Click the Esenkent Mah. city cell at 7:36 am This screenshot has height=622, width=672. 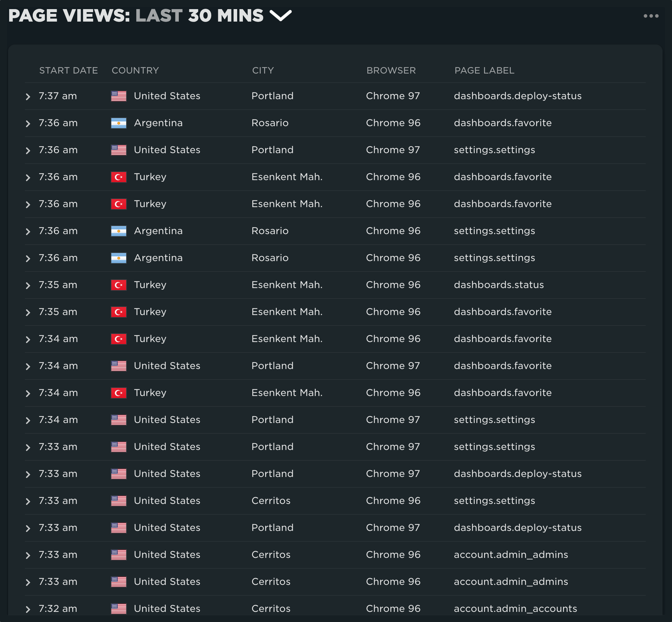pyautogui.click(x=287, y=177)
